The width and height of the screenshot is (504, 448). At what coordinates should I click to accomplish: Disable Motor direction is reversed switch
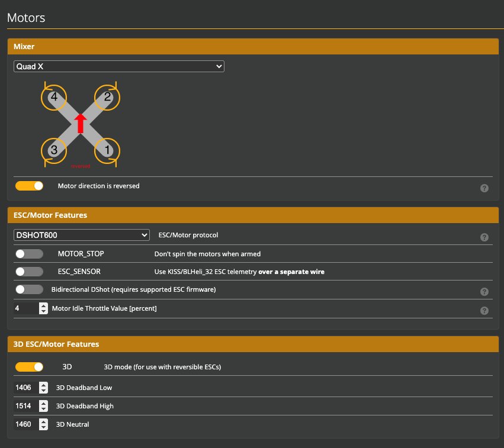pos(30,186)
